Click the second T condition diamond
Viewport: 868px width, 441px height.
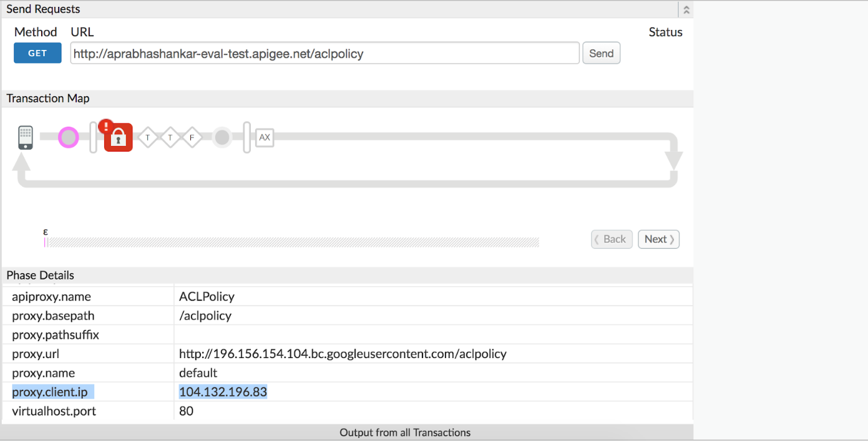coord(170,137)
